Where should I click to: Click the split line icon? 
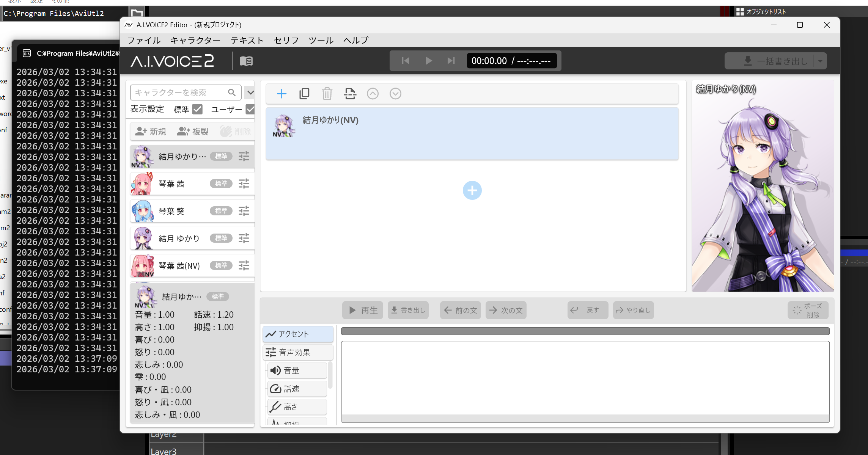tap(350, 94)
